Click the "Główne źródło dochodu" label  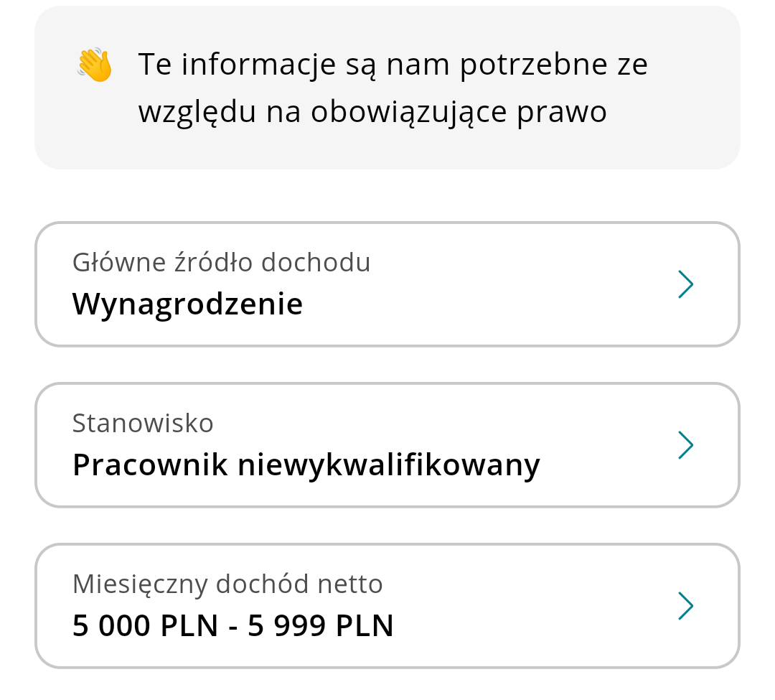click(x=221, y=263)
